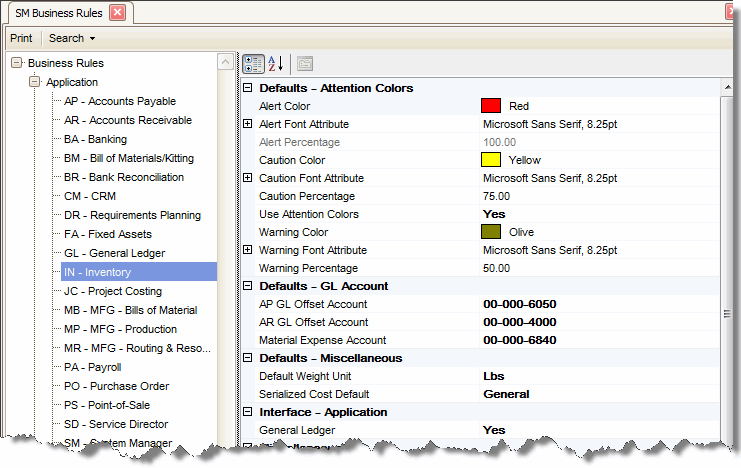Click the red Alert Color swatch
The height and width of the screenshot is (468, 741).
coord(490,106)
